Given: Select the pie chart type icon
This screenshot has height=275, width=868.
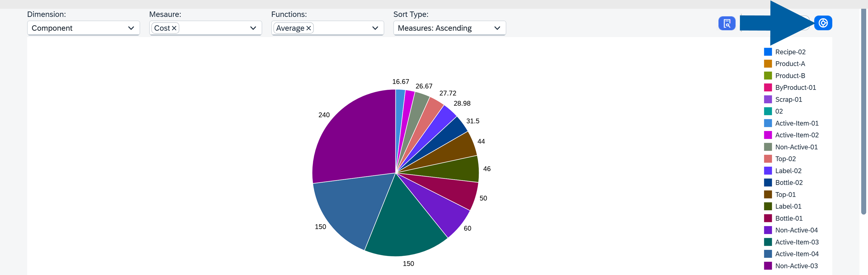Looking at the screenshot, I should pos(823,23).
